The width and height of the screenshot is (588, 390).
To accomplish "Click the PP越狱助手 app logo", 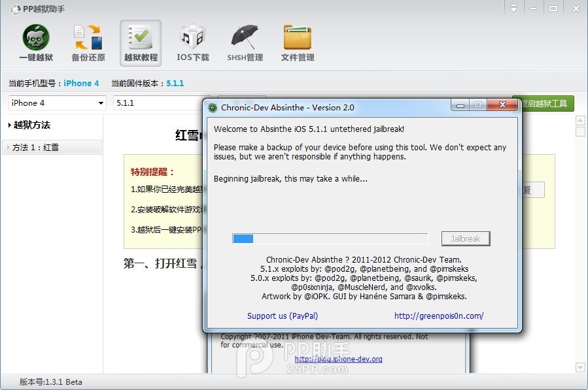I will 16,9.
